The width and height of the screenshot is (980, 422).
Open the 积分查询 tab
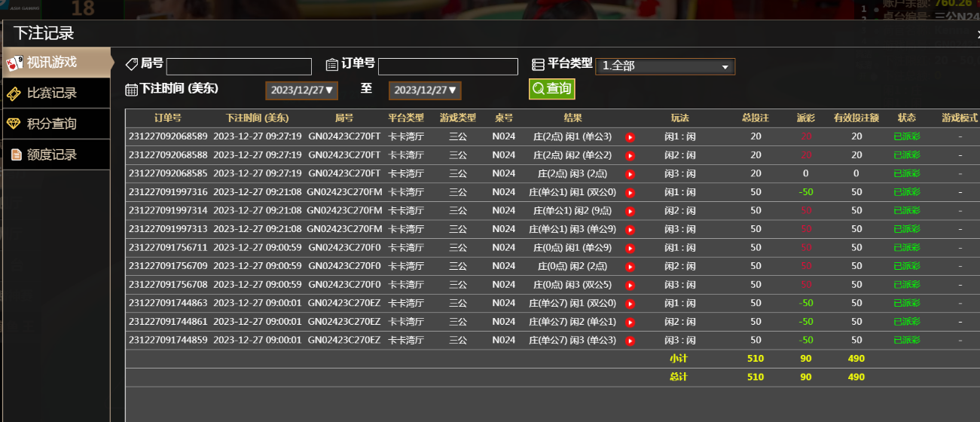point(56,124)
